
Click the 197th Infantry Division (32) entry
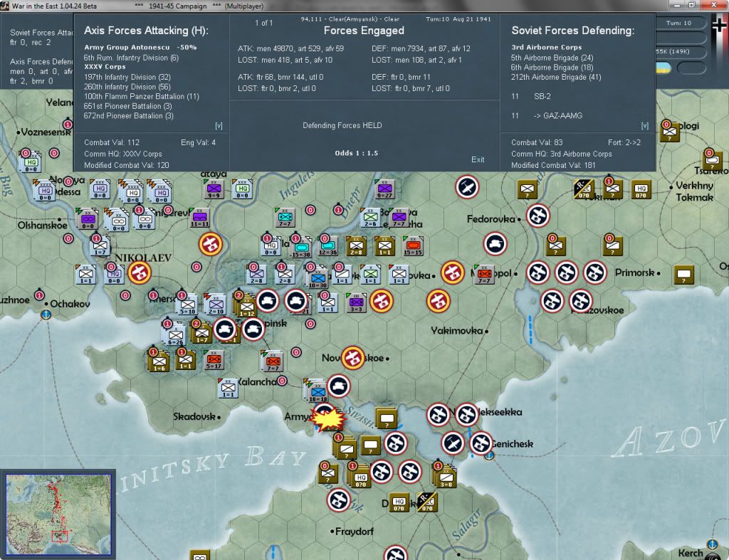click(127, 77)
